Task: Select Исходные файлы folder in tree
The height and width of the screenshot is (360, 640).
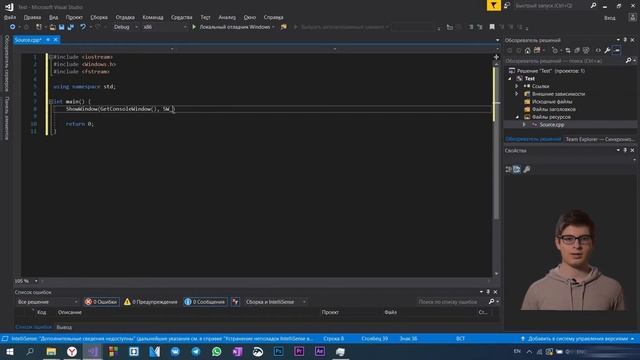Action: (552, 102)
